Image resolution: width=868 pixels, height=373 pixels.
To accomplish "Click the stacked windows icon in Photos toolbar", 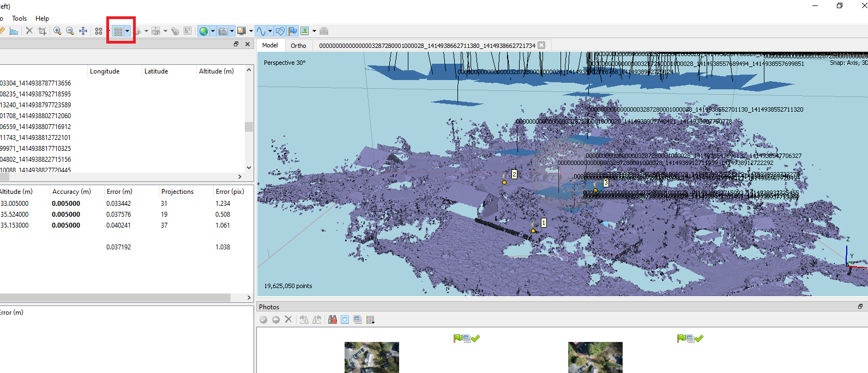I will click(x=358, y=320).
